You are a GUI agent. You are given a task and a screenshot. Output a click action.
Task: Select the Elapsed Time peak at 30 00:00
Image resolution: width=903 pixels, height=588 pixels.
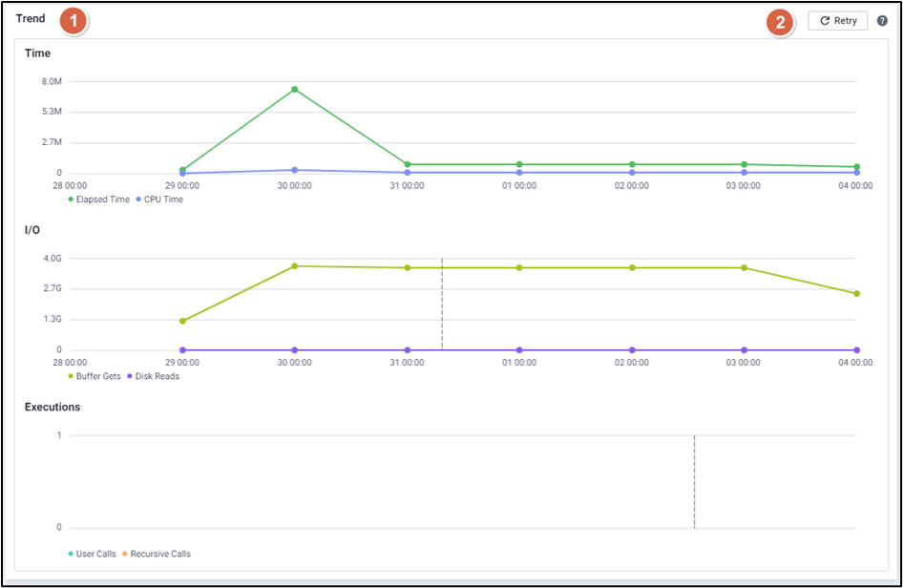(x=295, y=90)
